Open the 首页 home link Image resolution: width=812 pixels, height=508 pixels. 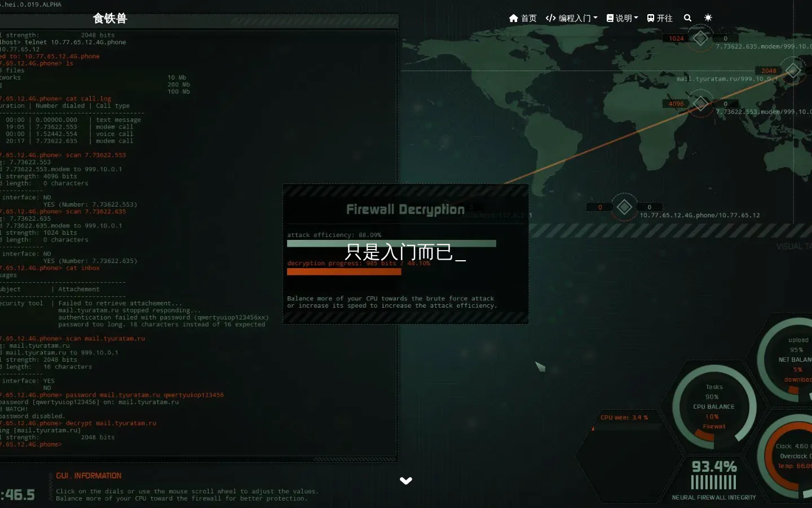(x=523, y=18)
